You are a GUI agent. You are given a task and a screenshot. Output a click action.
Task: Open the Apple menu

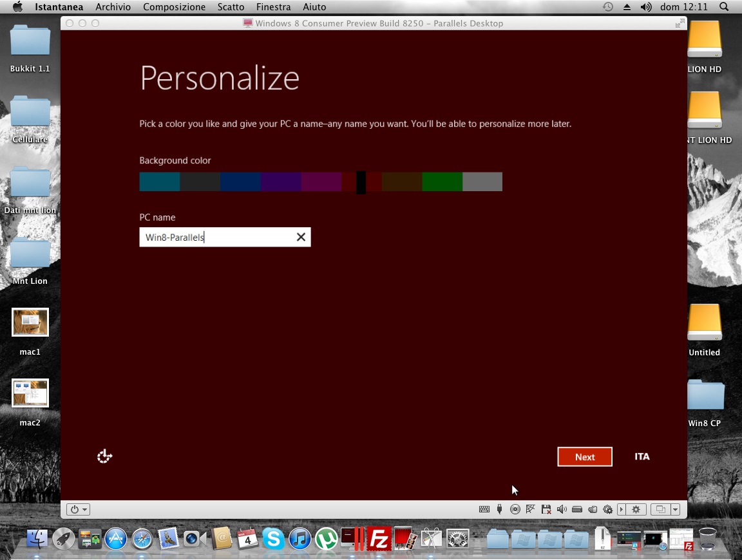17,6
